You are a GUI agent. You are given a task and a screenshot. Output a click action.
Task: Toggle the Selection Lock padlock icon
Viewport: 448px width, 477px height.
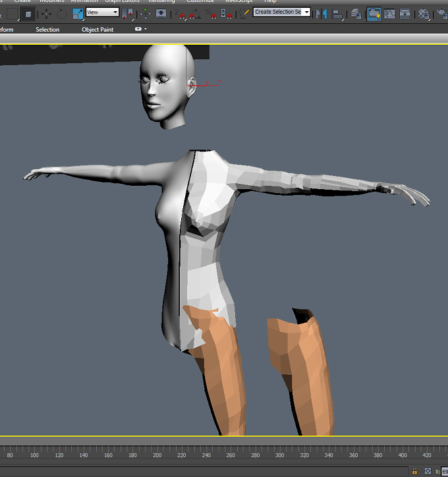(414, 472)
